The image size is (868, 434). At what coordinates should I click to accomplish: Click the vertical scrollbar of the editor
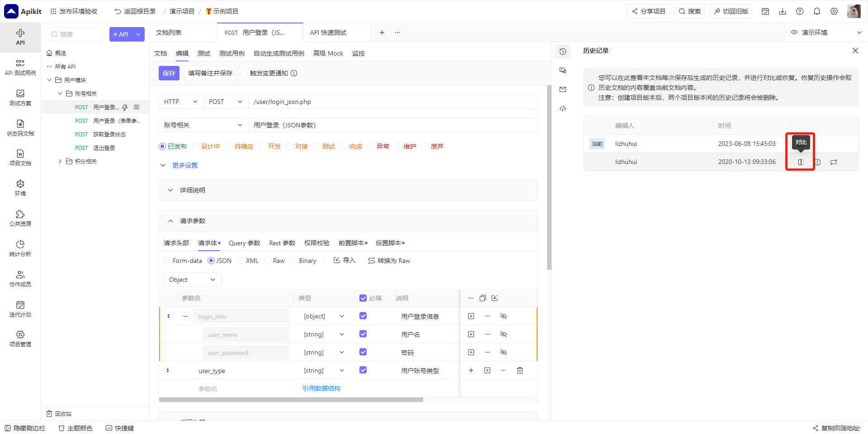(549, 177)
